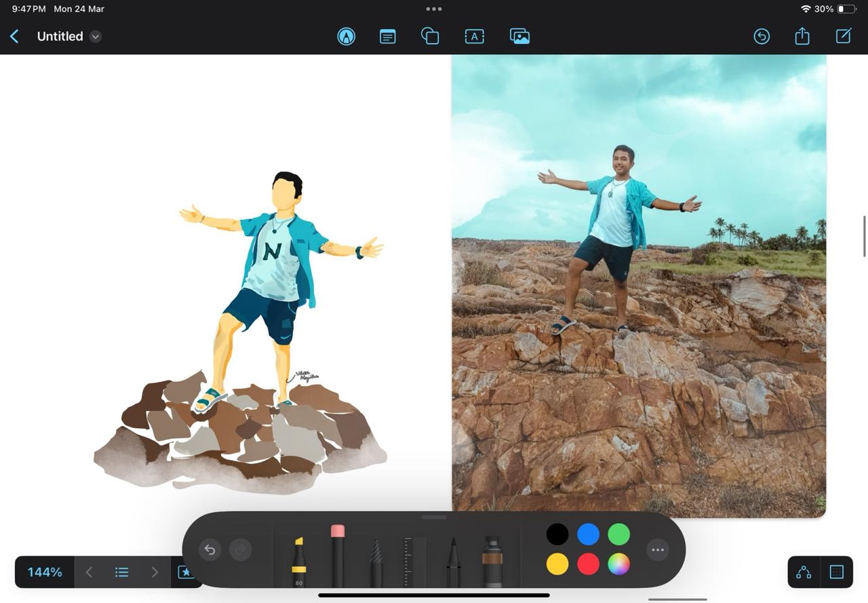The image size is (868, 603).
Task: Open the tool palette more options button
Action: [x=658, y=549]
